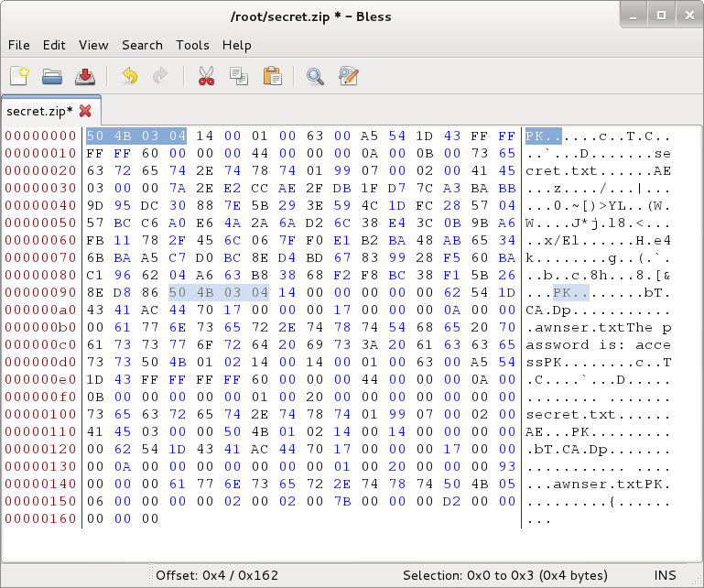
Task: Open the Tools menu
Action: 192,46
